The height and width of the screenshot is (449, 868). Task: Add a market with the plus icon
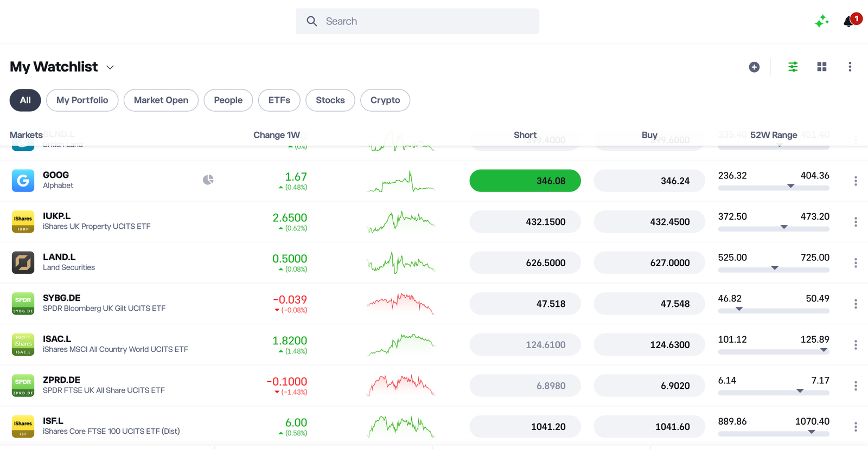[x=754, y=67]
